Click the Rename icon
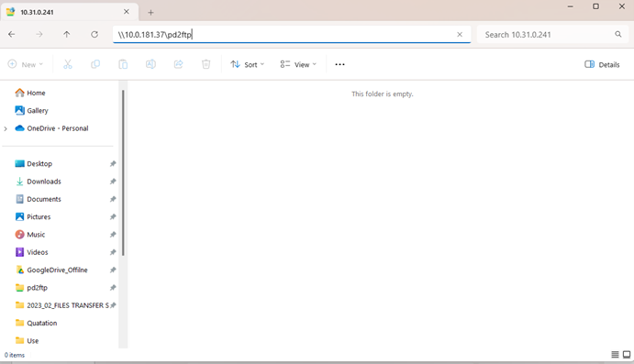 tap(150, 64)
